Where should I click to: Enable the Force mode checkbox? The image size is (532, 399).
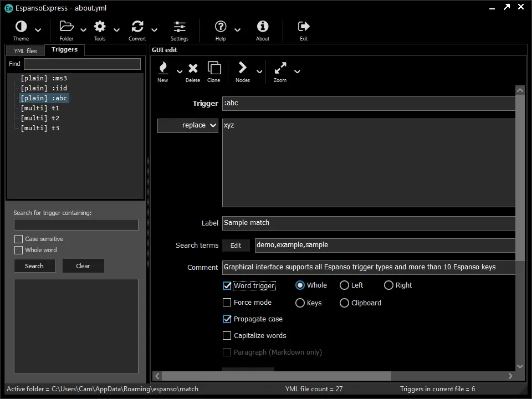(227, 303)
